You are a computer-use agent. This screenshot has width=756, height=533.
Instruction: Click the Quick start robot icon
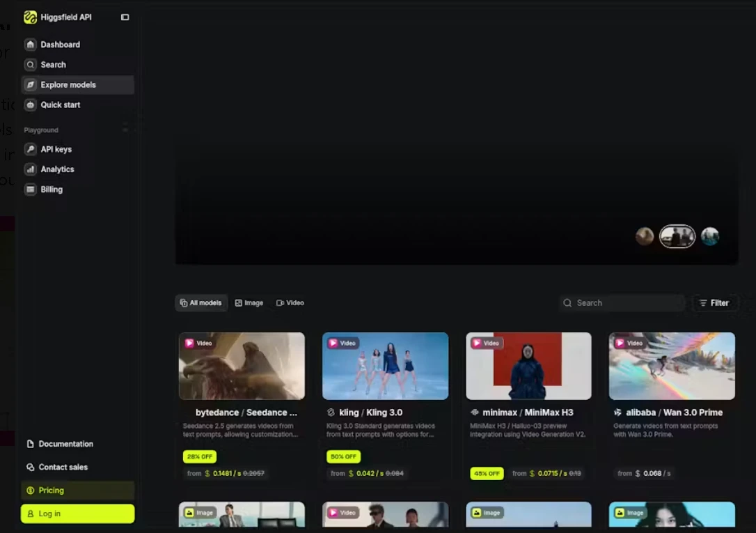pos(31,105)
